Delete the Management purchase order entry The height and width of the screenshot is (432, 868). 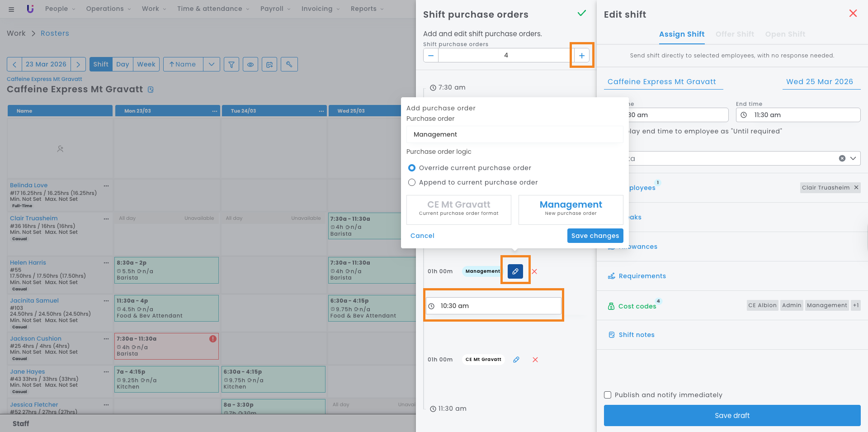534,271
